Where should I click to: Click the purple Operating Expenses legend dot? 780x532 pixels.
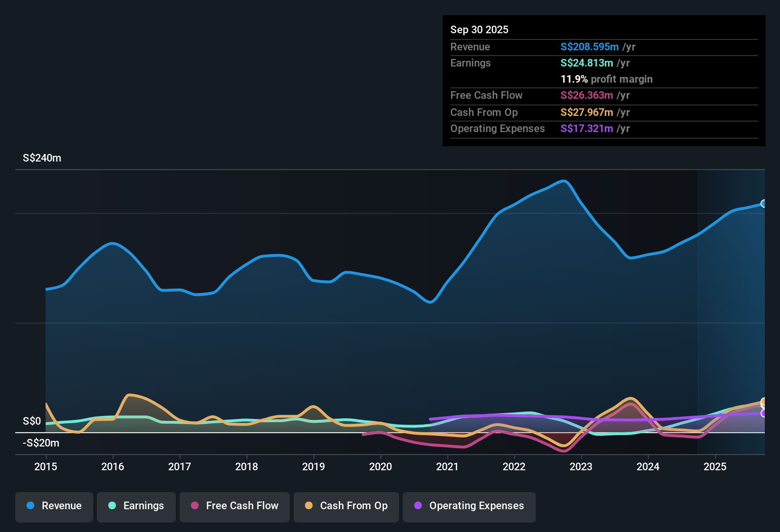pyautogui.click(x=418, y=506)
